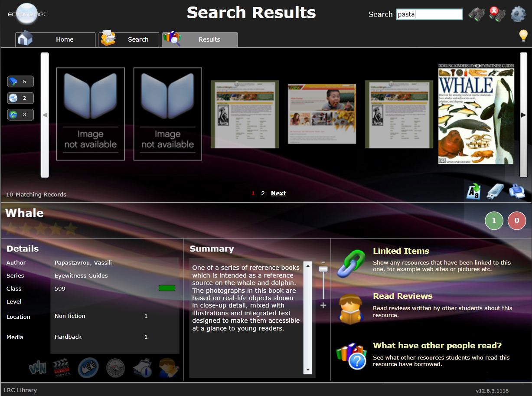Click the yellow lightbulb hint icon

tap(523, 36)
